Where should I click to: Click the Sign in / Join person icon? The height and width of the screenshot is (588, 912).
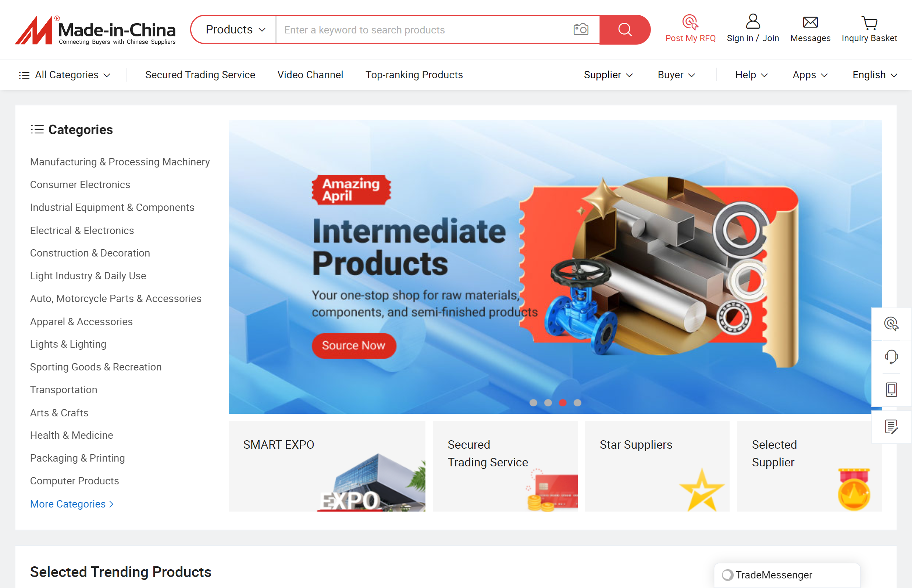(752, 21)
